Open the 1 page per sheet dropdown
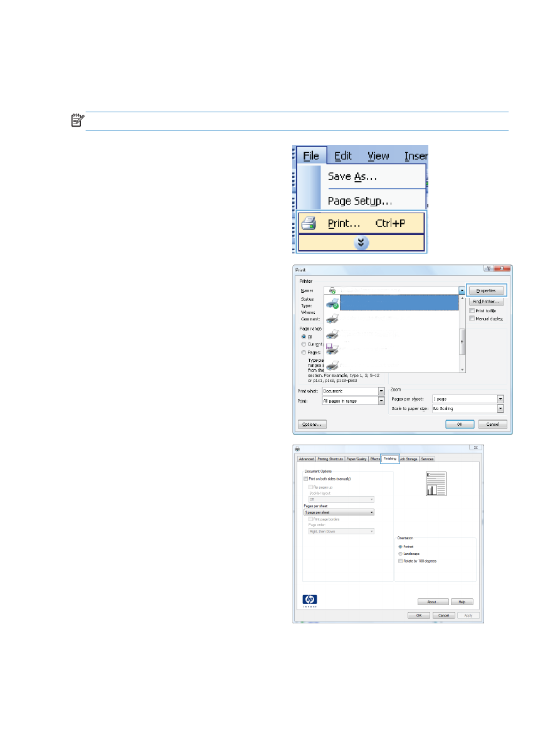 pos(339,512)
